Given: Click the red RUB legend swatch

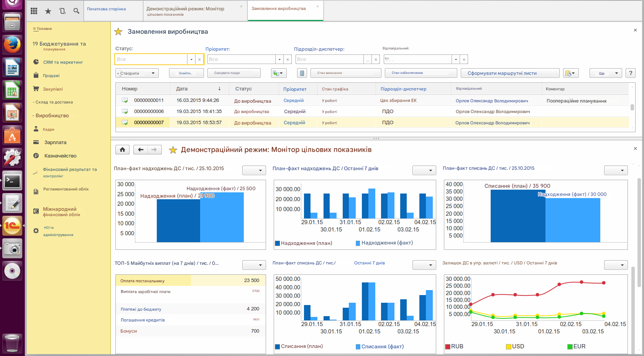Looking at the screenshot, I should (447, 347).
